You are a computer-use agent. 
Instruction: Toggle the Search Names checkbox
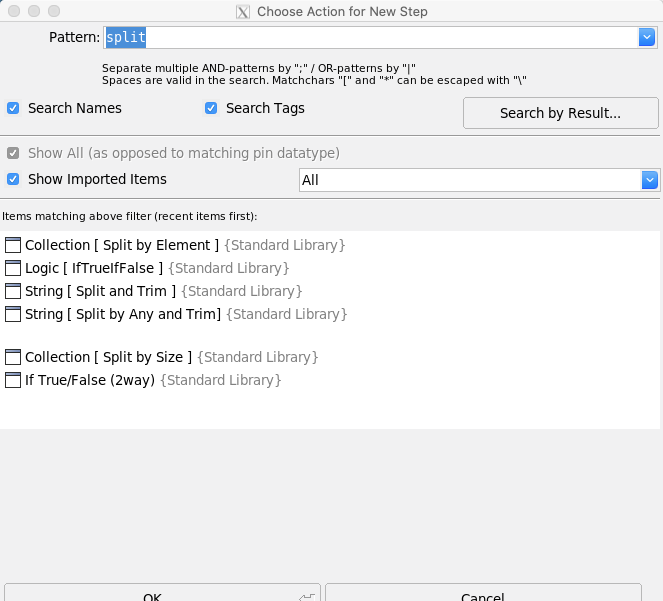pyautogui.click(x=13, y=108)
